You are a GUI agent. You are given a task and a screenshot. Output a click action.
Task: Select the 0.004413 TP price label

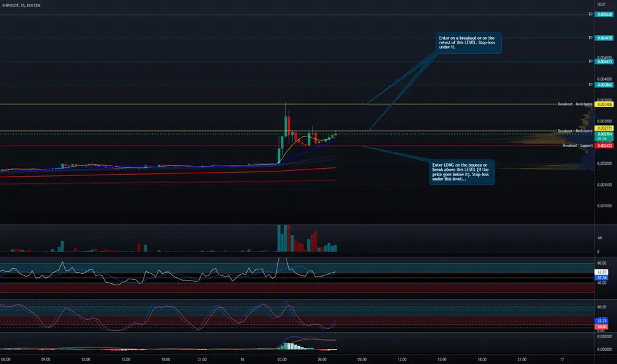[x=604, y=62]
